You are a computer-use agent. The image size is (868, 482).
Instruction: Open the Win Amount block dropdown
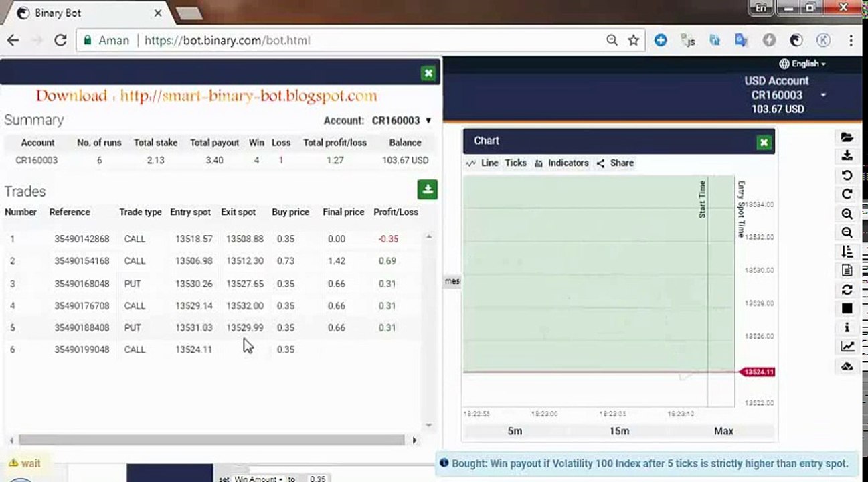258,479
